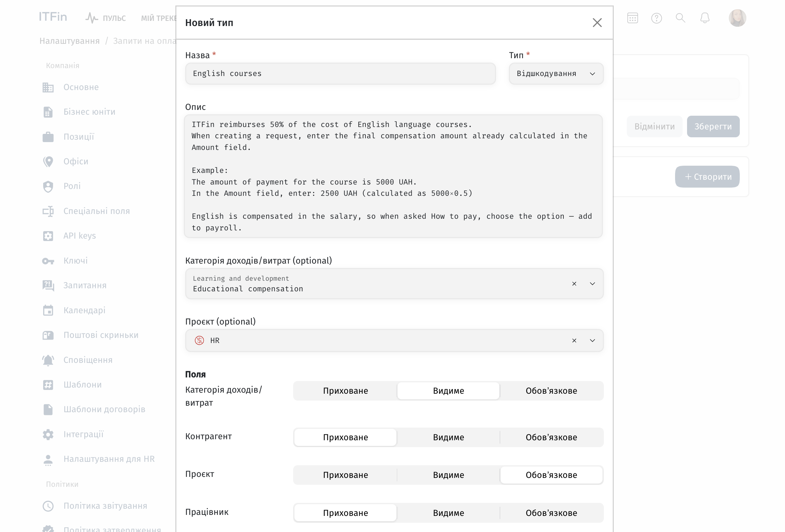Open Бізнес юніти settings page
The width and height of the screenshot is (785, 532).
click(x=89, y=112)
